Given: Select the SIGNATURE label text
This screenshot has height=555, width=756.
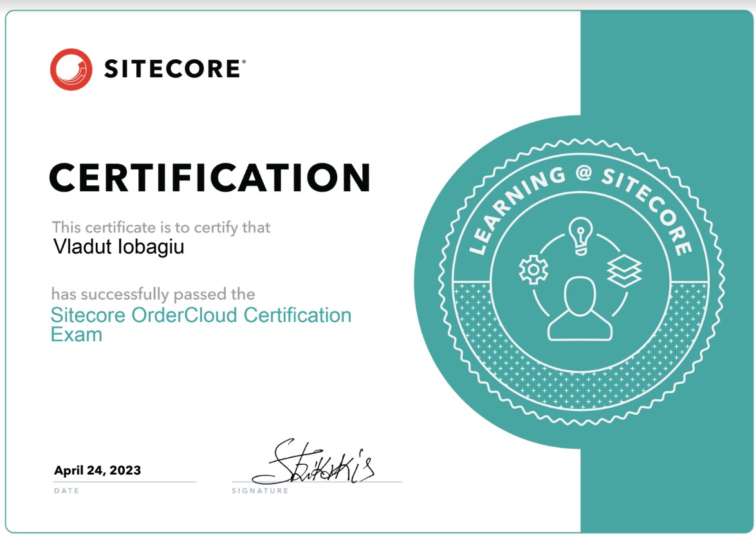Looking at the screenshot, I should coord(259,490).
